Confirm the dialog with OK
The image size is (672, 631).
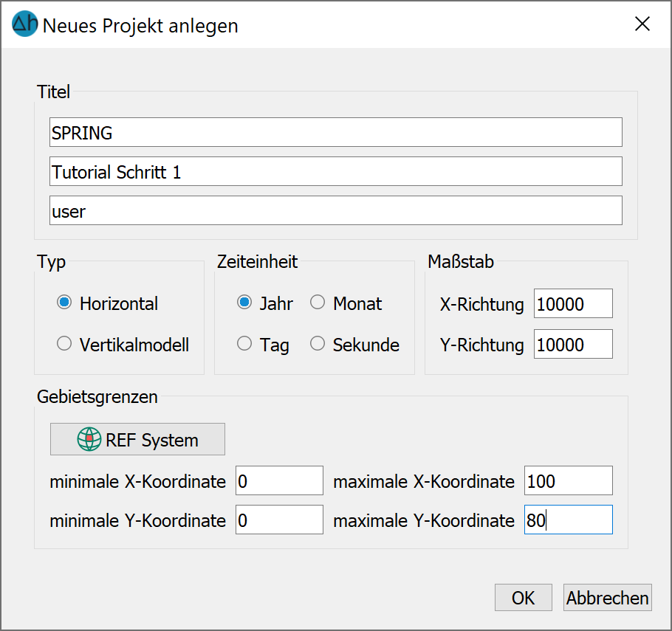click(x=524, y=598)
